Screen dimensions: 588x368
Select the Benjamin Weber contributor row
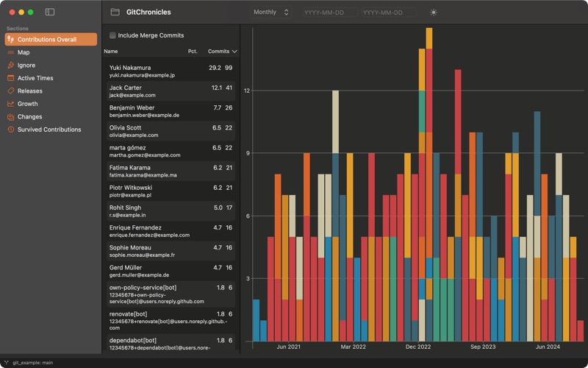pos(171,111)
